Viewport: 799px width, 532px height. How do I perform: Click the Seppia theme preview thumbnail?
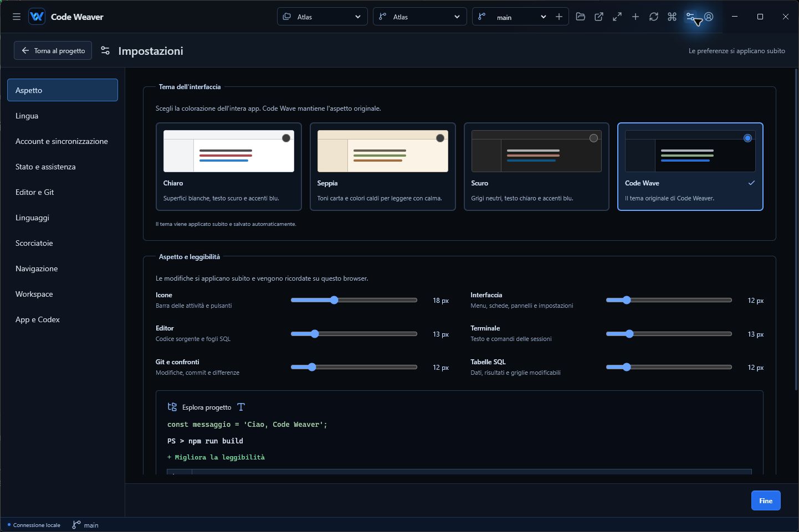click(x=383, y=151)
